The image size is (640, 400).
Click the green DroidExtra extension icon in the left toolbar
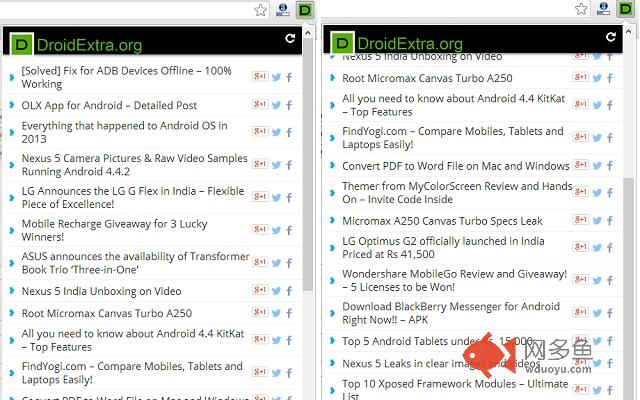[x=305, y=10]
